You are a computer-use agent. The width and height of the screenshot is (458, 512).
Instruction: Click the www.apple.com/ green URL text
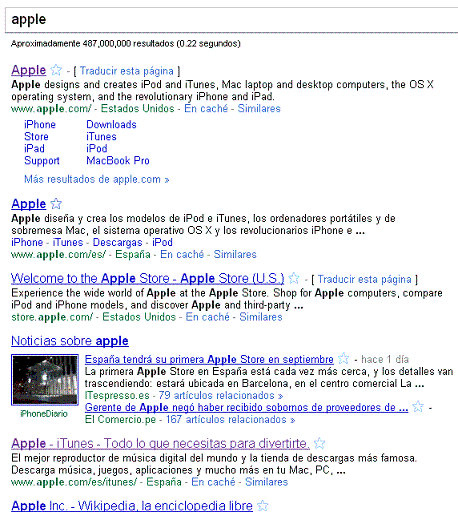coord(51,109)
